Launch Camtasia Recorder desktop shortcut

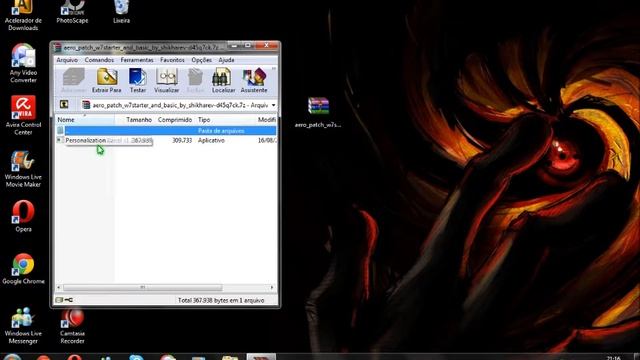coord(72,327)
